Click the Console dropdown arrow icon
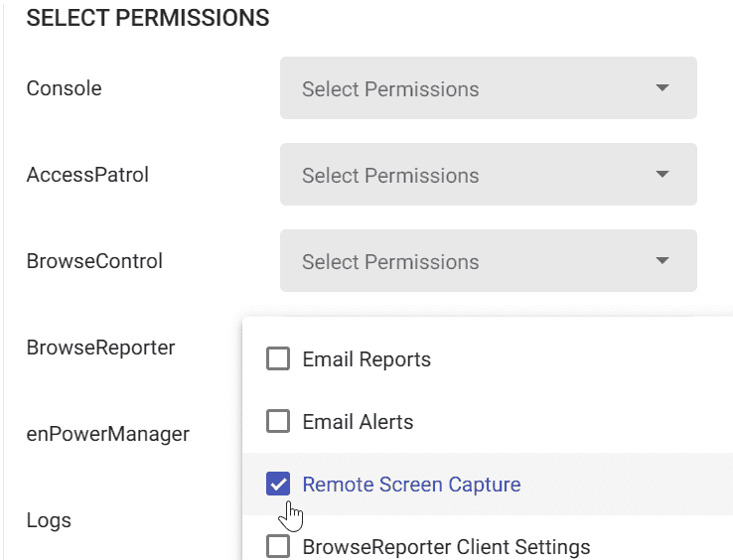This screenshot has width=733, height=560. point(661,87)
